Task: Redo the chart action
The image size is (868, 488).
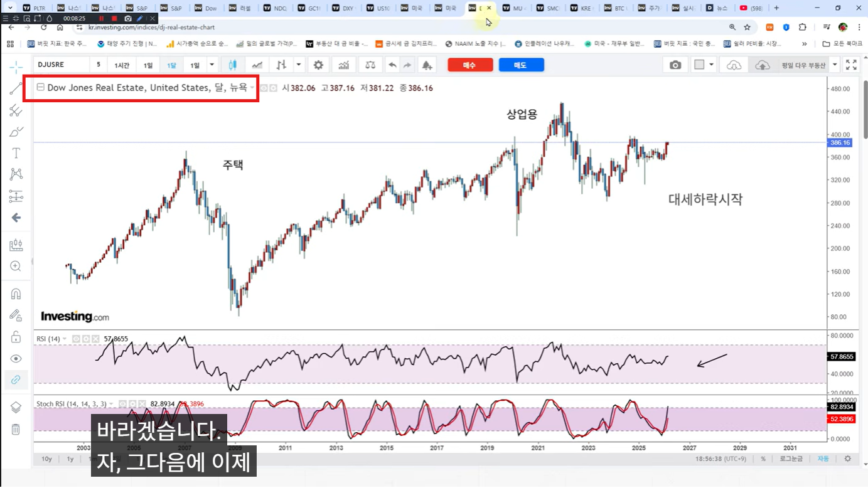Action: click(407, 65)
